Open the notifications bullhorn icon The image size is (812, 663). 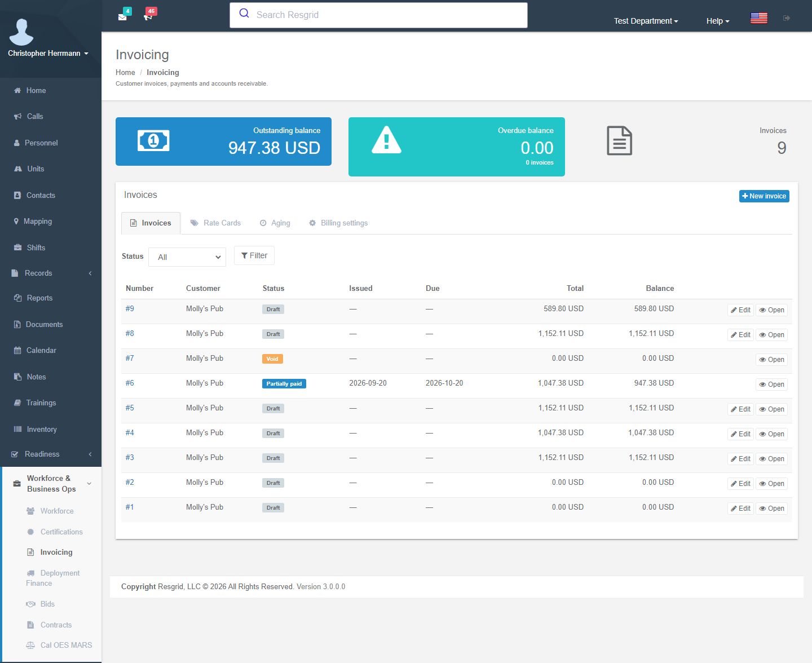pyautogui.click(x=148, y=17)
